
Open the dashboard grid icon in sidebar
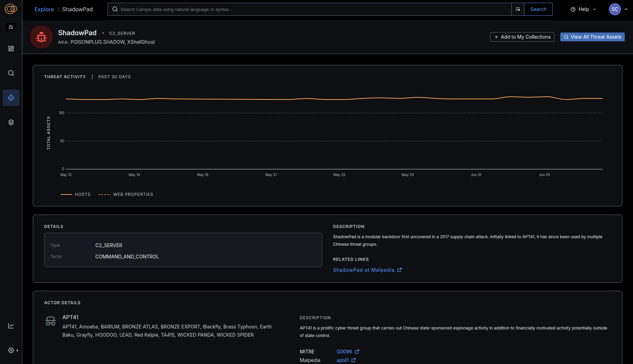click(11, 49)
